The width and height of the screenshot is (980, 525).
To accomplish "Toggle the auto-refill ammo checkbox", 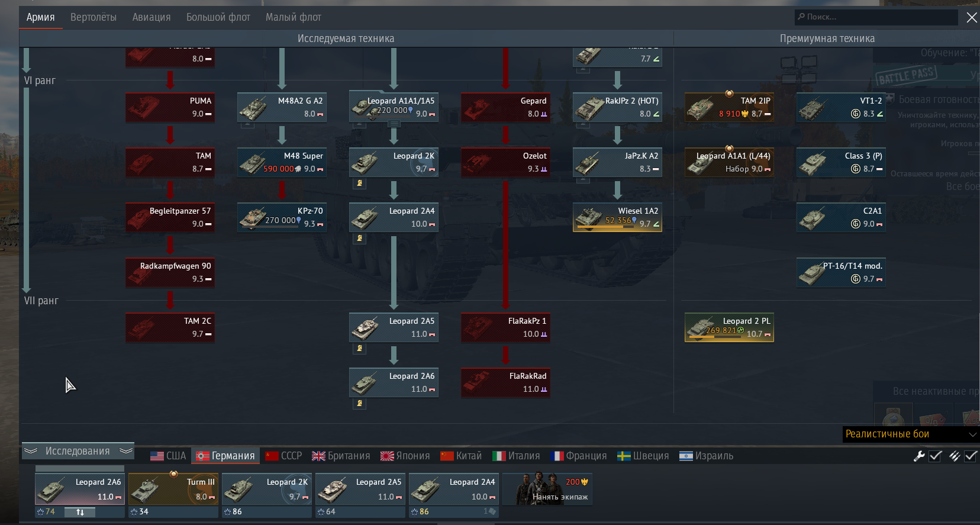I will point(971,456).
